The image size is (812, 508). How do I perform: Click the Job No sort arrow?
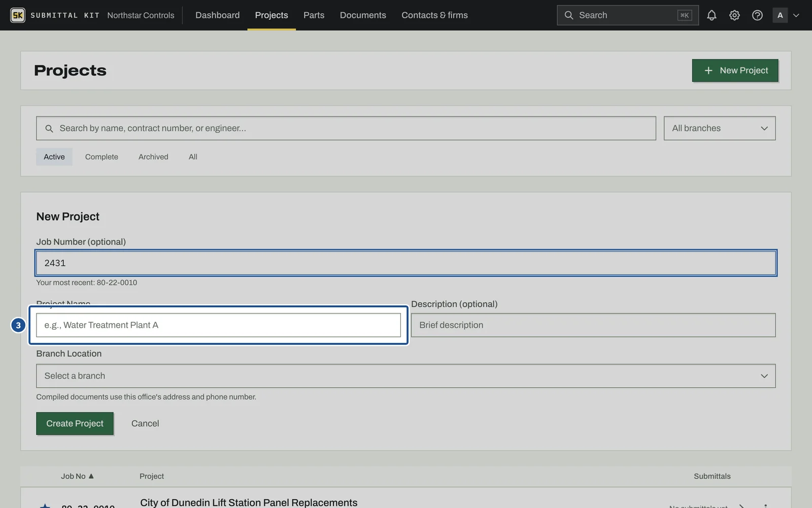pos(91,476)
